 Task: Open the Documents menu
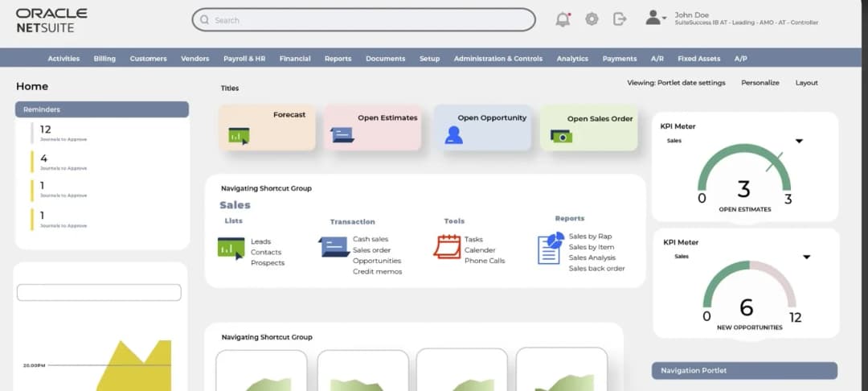click(385, 58)
